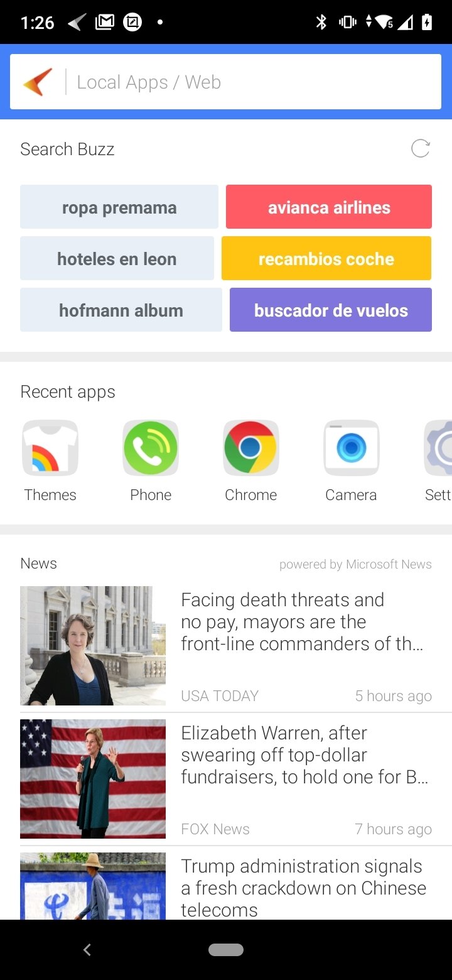Choose the hoteles en leon suggestion
The width and height of the screenshot is (452, 980).
click(x=117, y=258)
